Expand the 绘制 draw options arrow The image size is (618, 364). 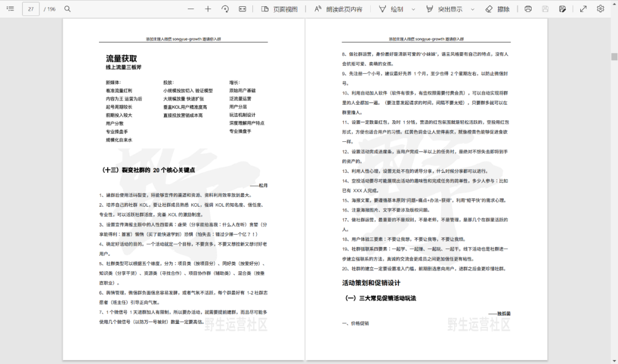click(x=413, y=9)
